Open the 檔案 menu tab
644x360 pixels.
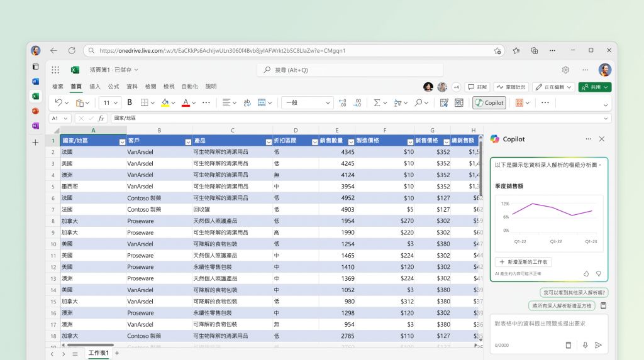[x=58, y=87]
